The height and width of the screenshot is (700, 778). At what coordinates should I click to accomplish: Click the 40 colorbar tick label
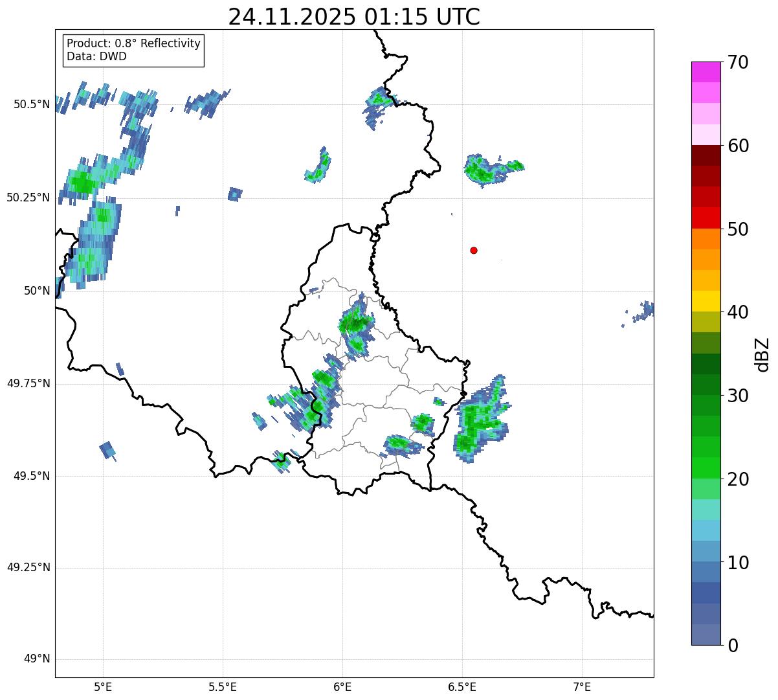(x=738, y=312)
